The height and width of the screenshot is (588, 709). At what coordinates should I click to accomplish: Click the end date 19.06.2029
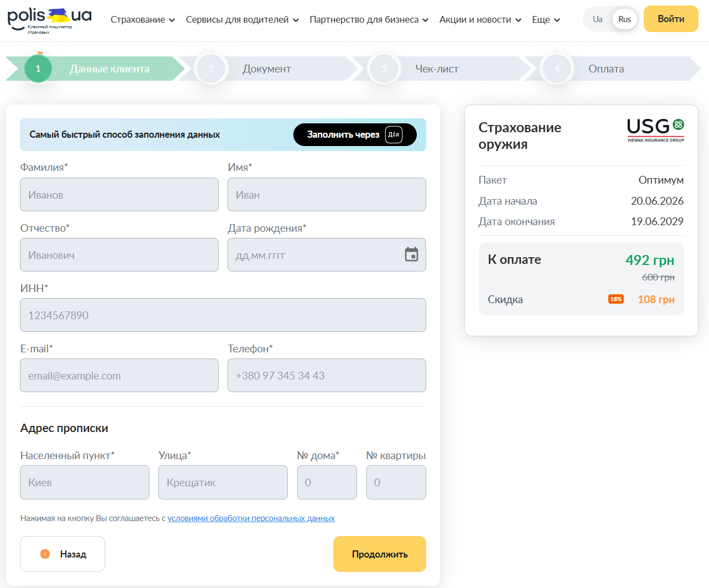pos(657,221)
